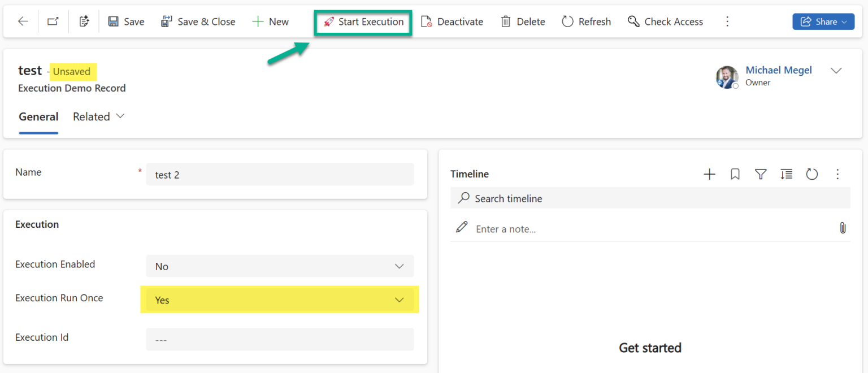Click the form editor icon in toolbar
The width and height of the screenshot is (868, 373).
[84, 21]
